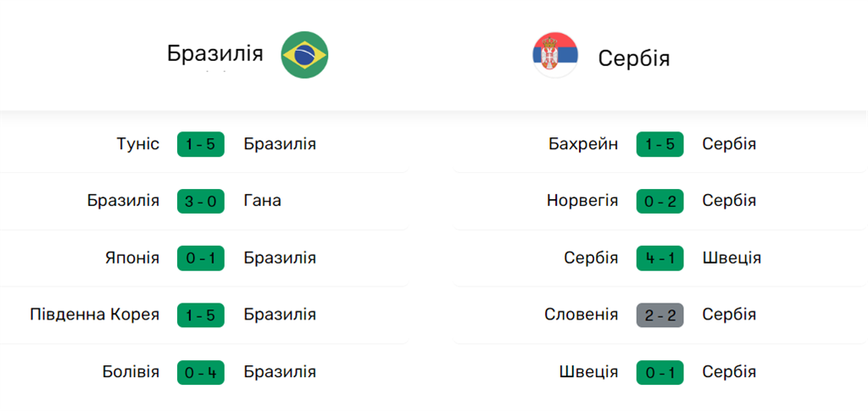
Task: Select the gray 2-2 draw score badge
Action: [659, 314]
